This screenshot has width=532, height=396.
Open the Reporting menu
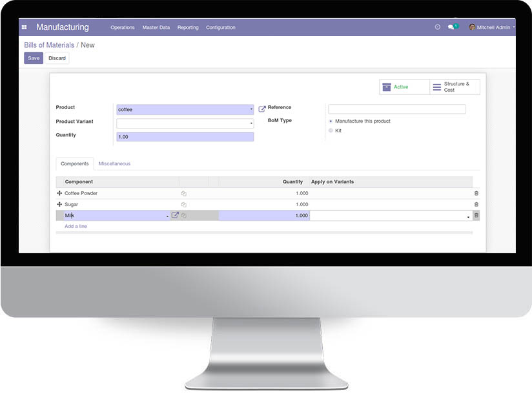point(188,27)
